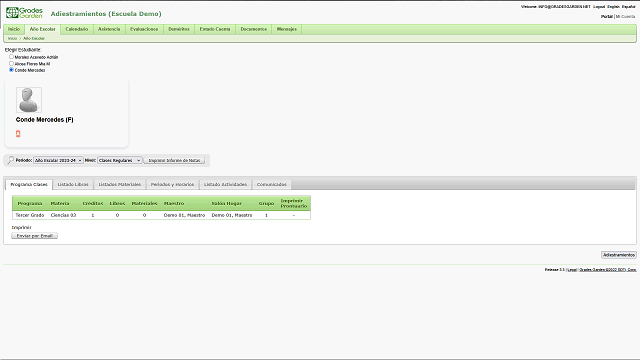The height and width of the screenshot is (360, 640).
Task: Click the Ciencias 03 table cell
Action: (63, 215)
